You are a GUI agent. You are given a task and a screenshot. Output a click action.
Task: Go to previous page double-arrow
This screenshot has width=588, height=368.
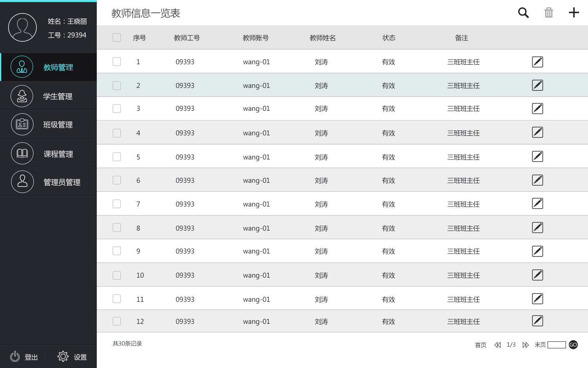pos(497,345)
